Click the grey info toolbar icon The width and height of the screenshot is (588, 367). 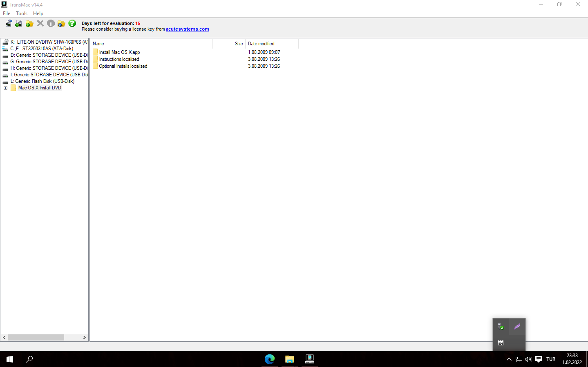[x=51, y=23]
